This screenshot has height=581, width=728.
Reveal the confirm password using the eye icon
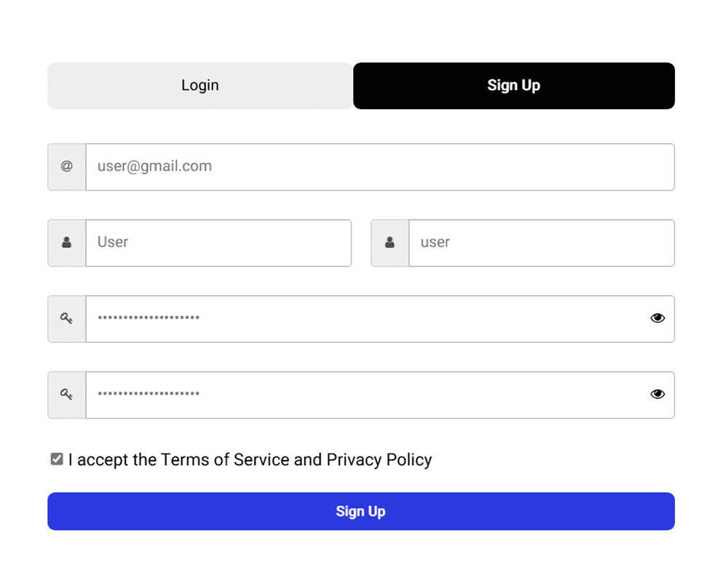point(657,395)
